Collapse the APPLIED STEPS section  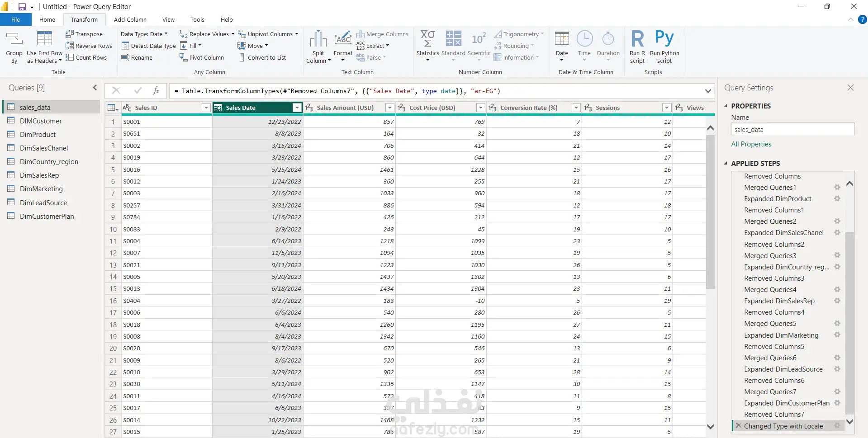726,164
